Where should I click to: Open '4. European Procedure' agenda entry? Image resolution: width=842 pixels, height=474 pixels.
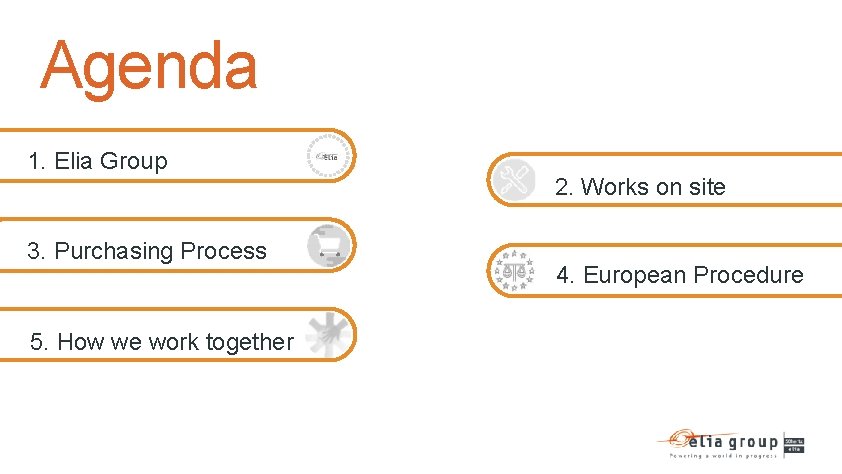tap(680, 275)
